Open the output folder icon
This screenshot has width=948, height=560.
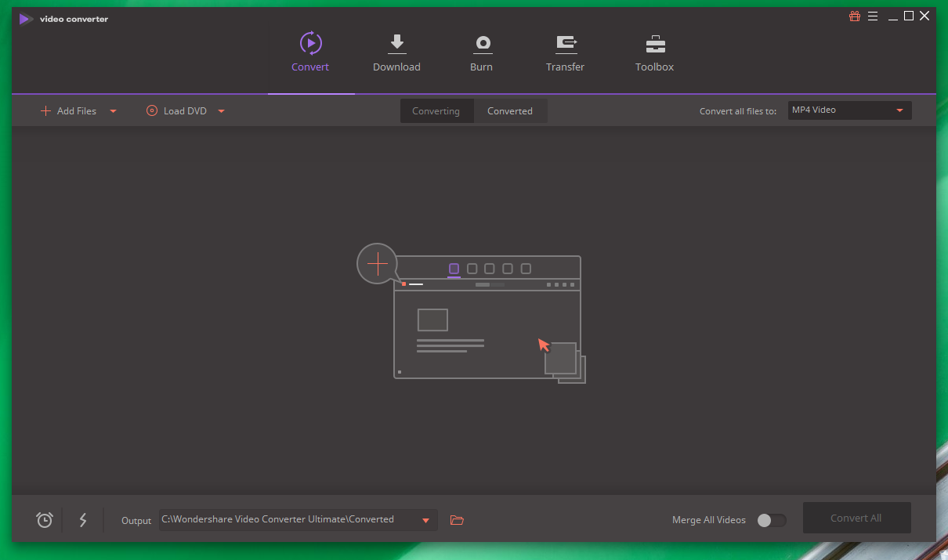click(457, 520)
